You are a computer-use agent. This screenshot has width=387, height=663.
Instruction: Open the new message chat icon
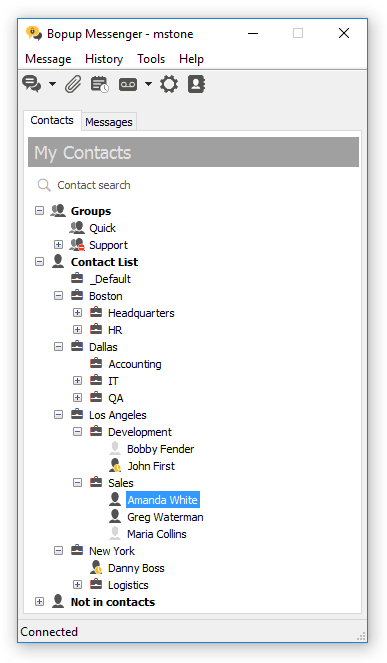click(x=32, y=84)
